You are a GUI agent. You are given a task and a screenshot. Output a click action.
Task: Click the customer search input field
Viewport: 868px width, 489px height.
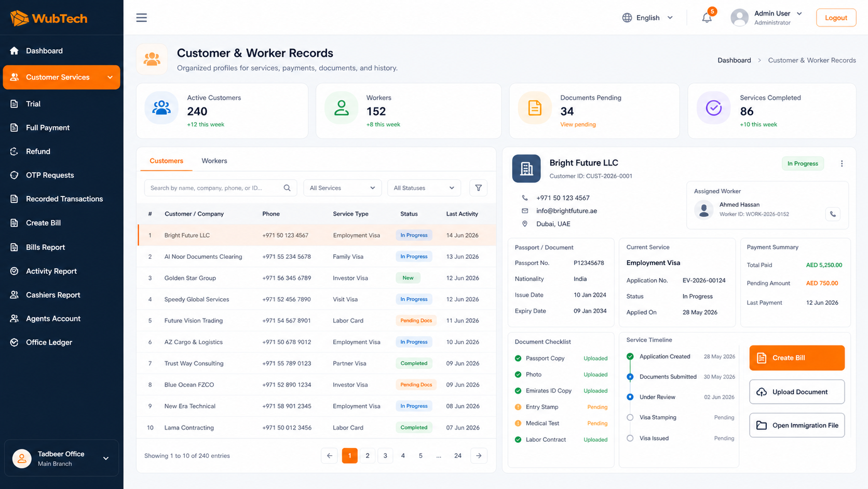221,188
